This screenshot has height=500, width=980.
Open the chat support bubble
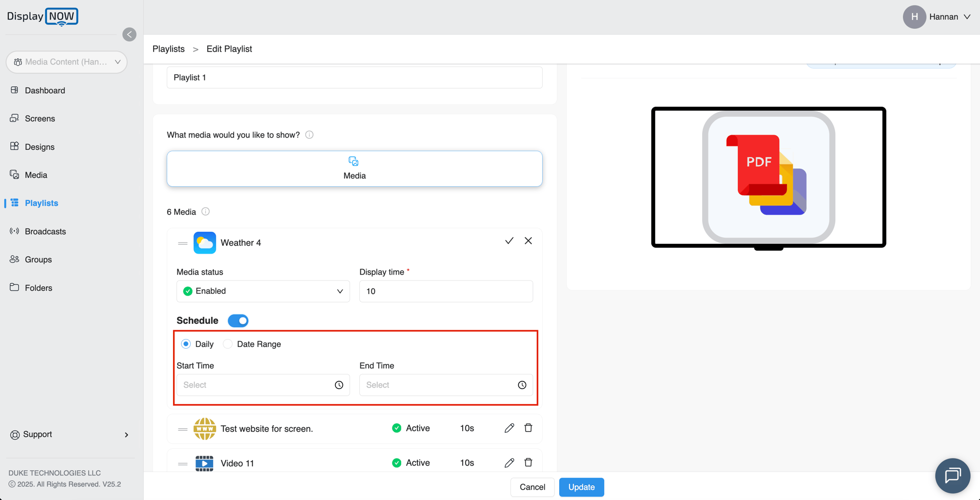coord(952,476)
